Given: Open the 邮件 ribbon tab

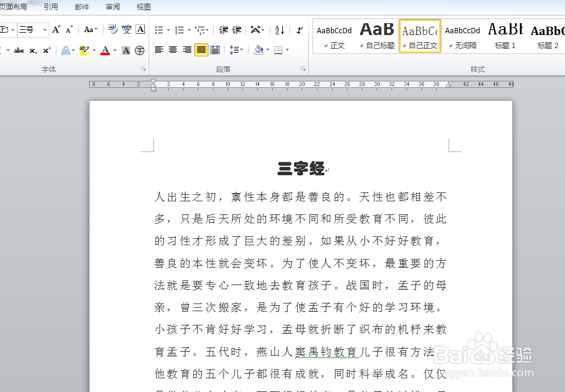Looking at the screenshot, I should click(82, 7).
